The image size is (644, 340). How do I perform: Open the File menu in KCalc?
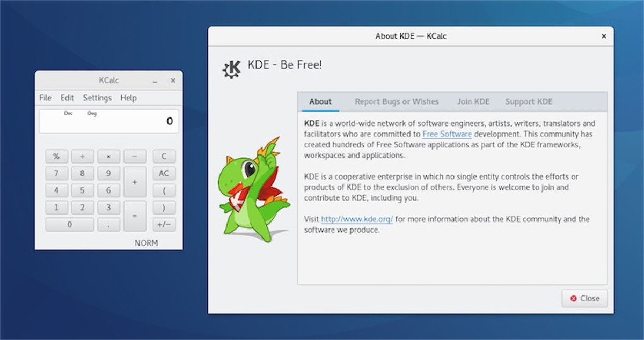pyautogui.click(x=46, y=98)
